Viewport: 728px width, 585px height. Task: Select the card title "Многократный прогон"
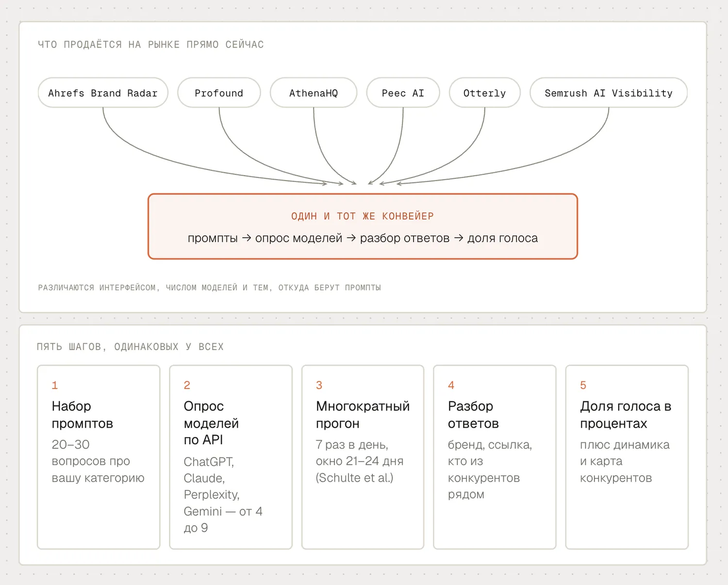click(363, 415)
